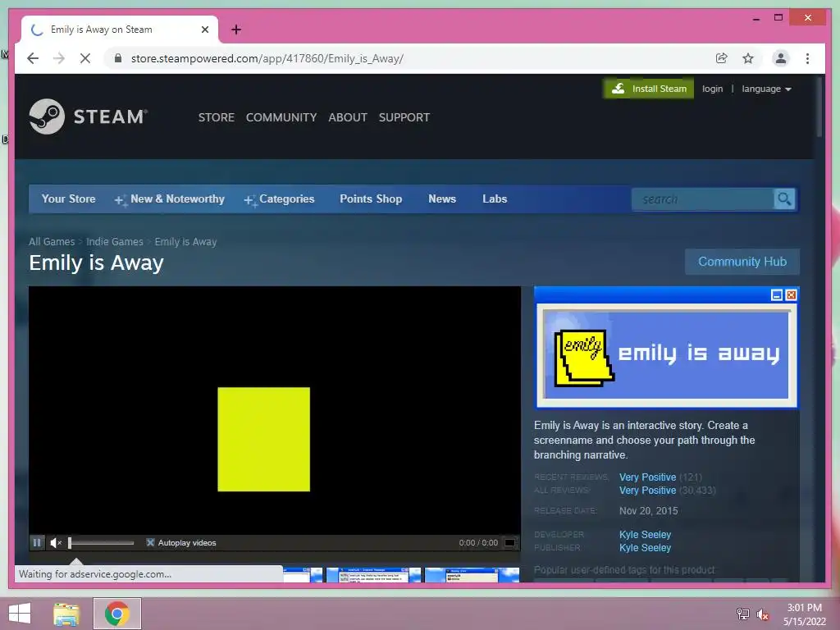840x630 pixels.
Task: Toggle the Autoplay videos checkbox
Action: pos(151,543)
